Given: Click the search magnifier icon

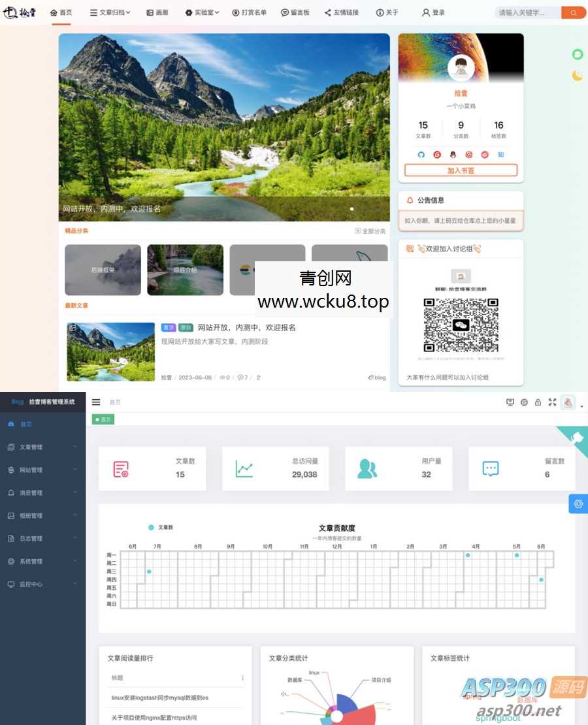Looking at the screenshot, I should point(573,12).
